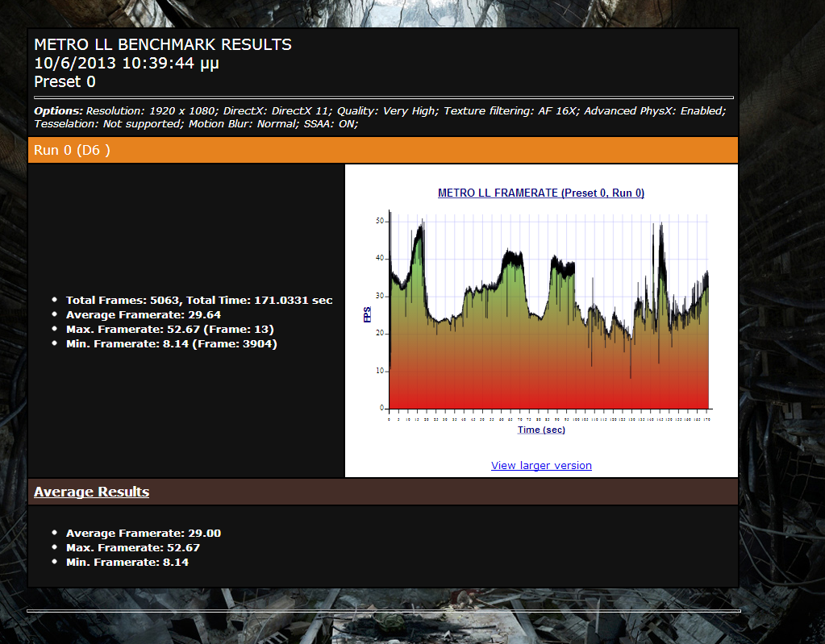The image size is (825, 644).
Task: Click the date 10/6/2013 10:39:44 line
Action: (x=127, y=63)
